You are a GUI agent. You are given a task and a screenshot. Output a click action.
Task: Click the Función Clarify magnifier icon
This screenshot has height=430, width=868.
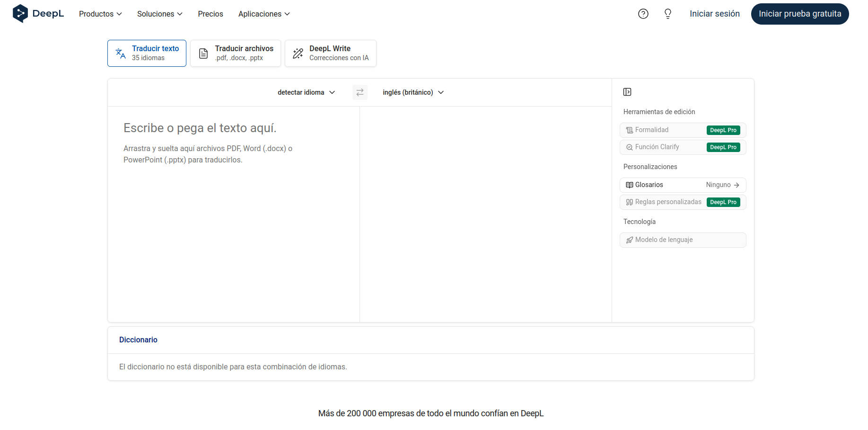tap(629, 147)
